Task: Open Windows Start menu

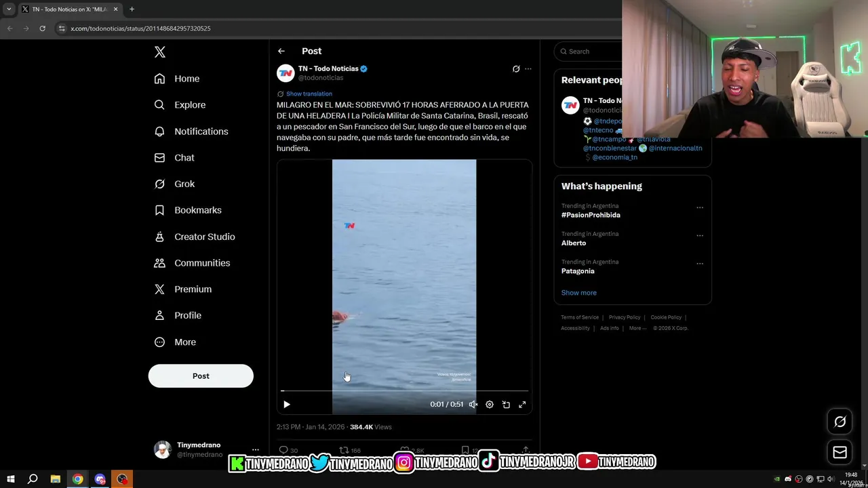Action: click(x=10, y=479)
